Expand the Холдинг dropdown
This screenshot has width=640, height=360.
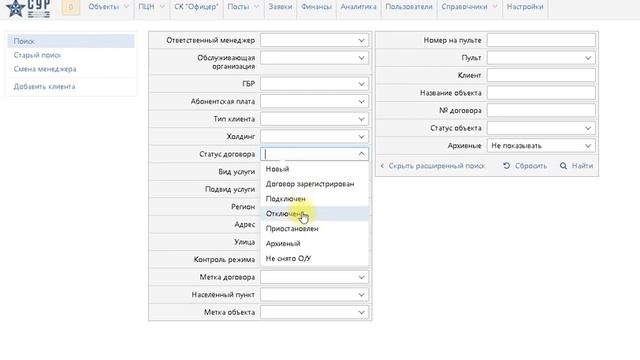pyautogui.click(x=314, y=137)
